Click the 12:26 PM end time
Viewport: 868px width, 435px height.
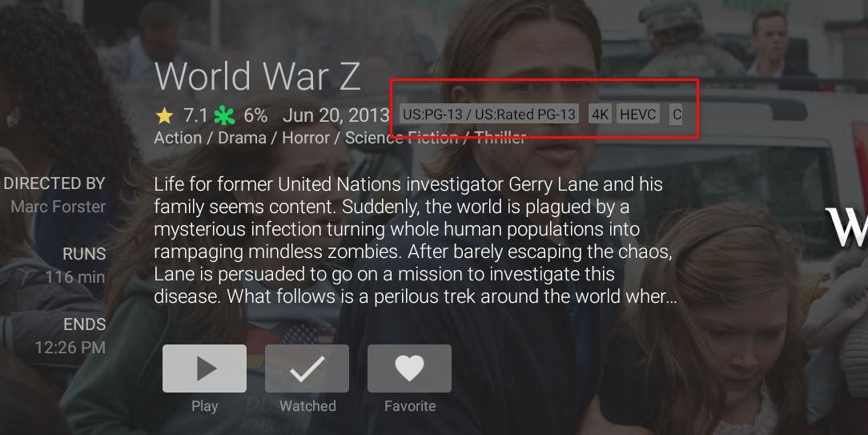pyautogui.click(x=70, y=348)
